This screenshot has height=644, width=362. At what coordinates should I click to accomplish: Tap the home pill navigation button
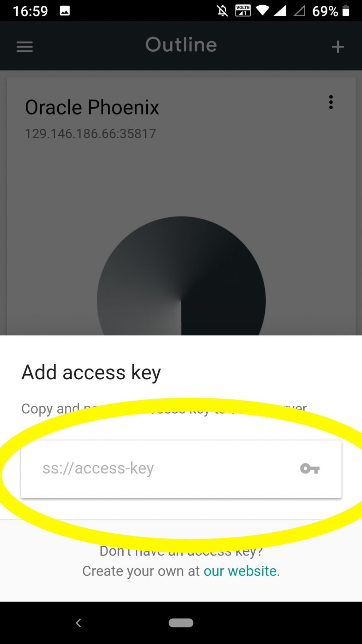(181, 623)
